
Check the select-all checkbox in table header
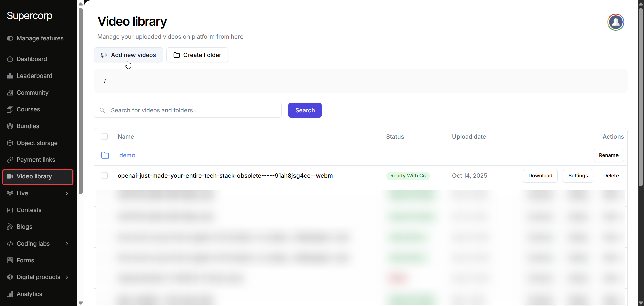coord(104,137)
